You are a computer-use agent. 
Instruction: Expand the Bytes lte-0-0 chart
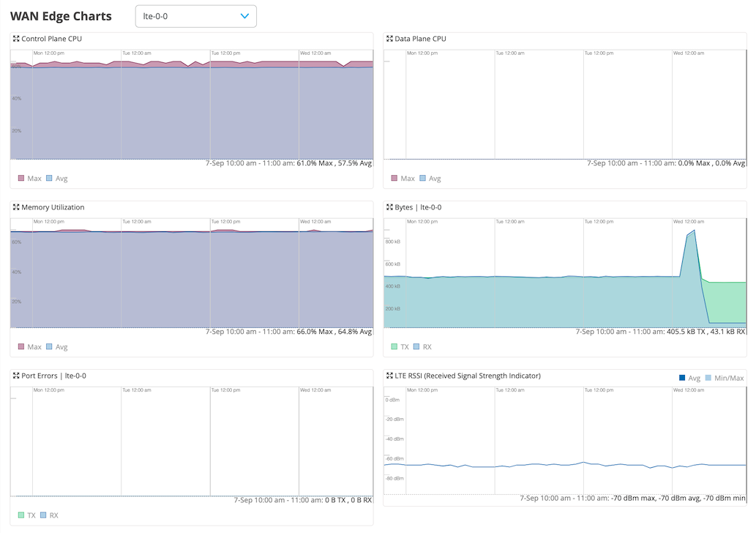(389, 207)
